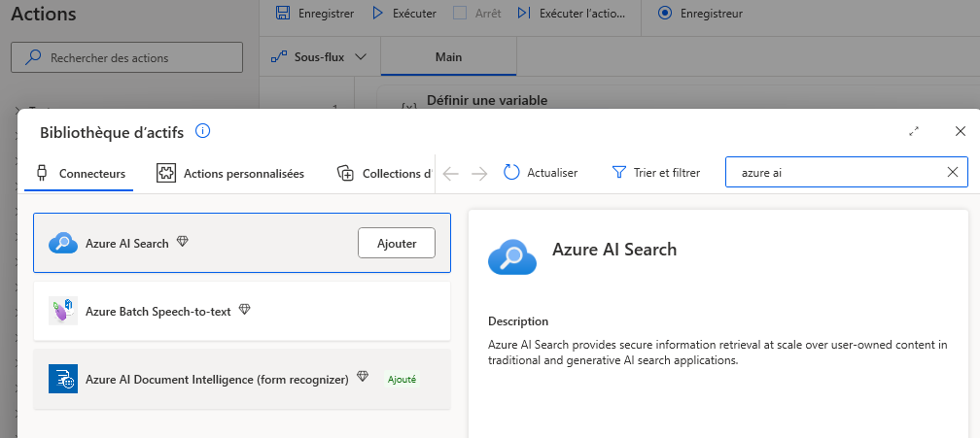Click the Collections tab icon
The width and height of the screenshot is (980, 438).
346,174
